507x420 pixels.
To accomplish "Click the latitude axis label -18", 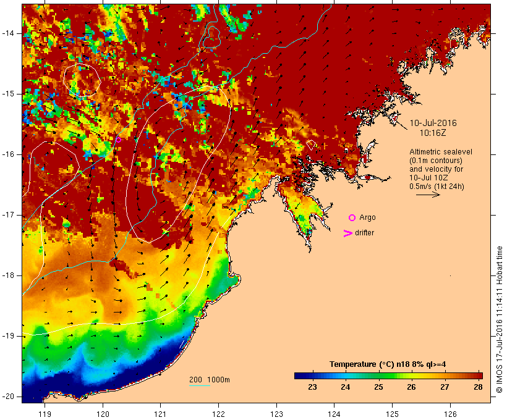I will (x=8, y=275).
